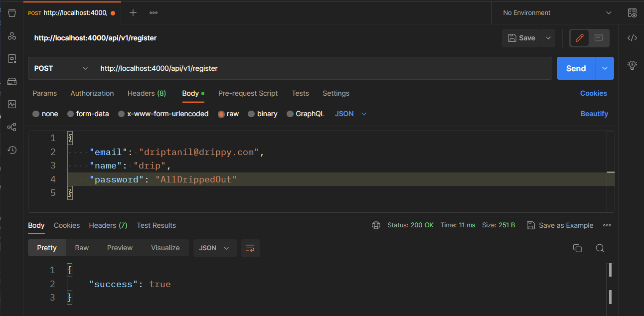Switch to the Authorization tab
This screenshot has height=316, width=644.
(92, 93)
